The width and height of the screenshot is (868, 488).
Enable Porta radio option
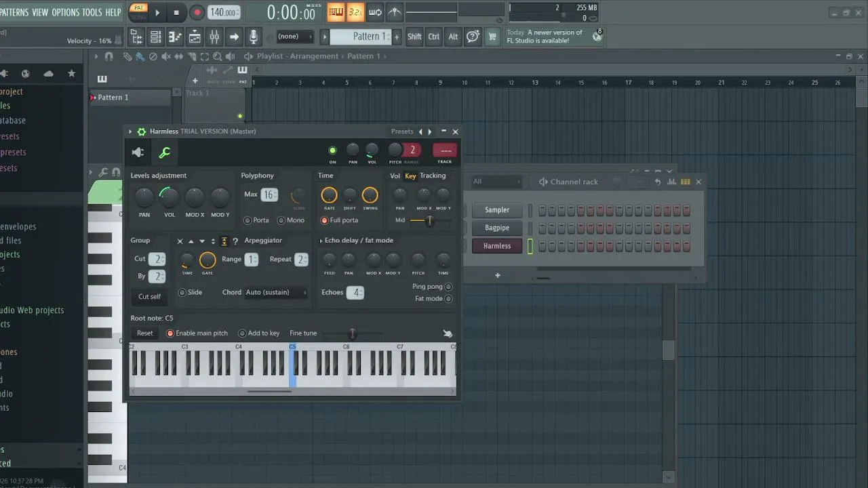click(x=248, y=220)
